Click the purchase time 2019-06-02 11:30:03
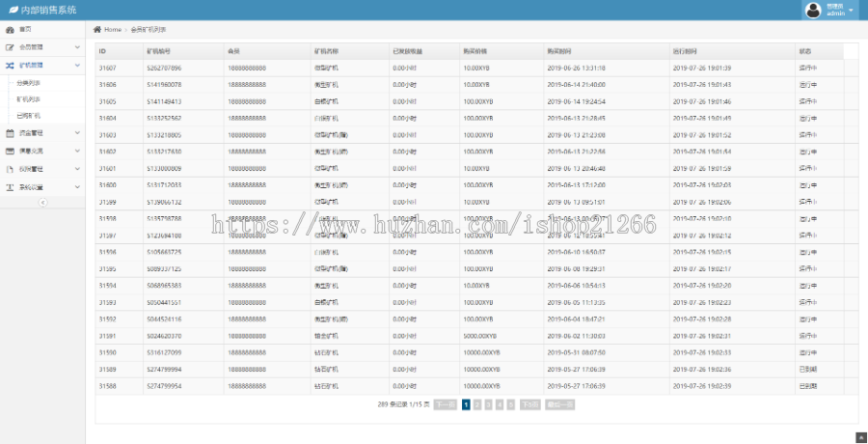Viewport: 868px width, 444px height. [577, 336]
